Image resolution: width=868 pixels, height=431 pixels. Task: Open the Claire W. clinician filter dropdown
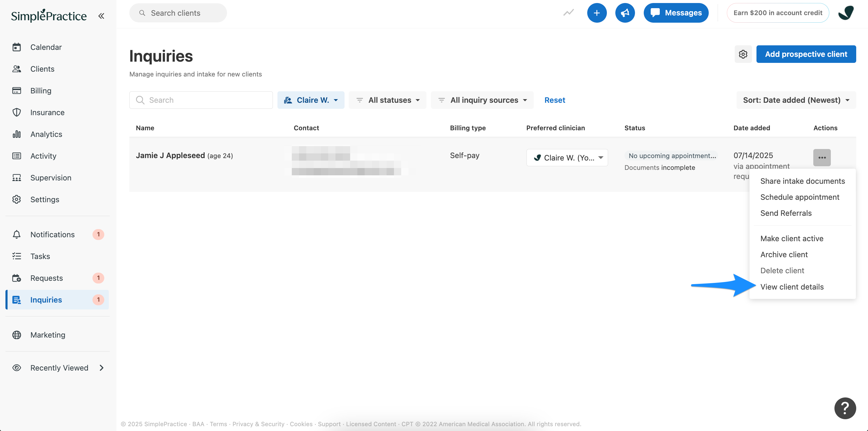[311, 100]
